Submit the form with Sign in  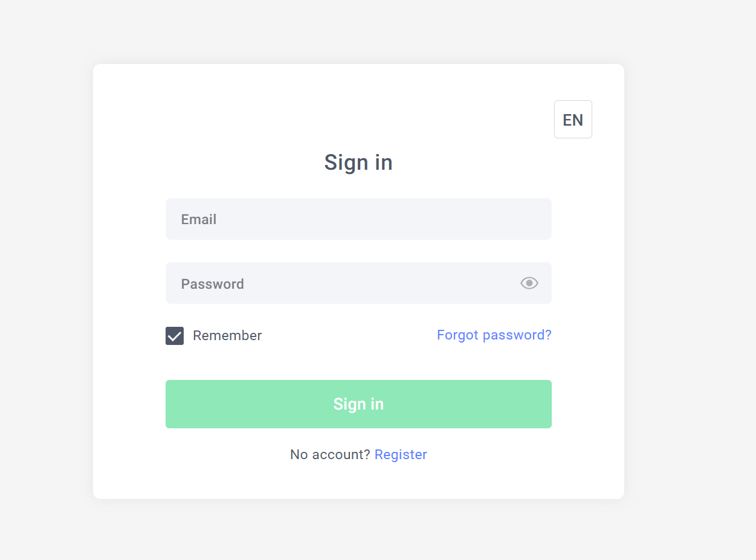pyautogui.click(x=358, y=404)
